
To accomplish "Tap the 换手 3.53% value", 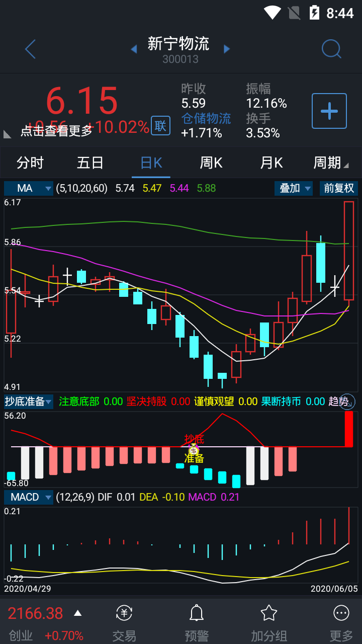I will point(263,133).
